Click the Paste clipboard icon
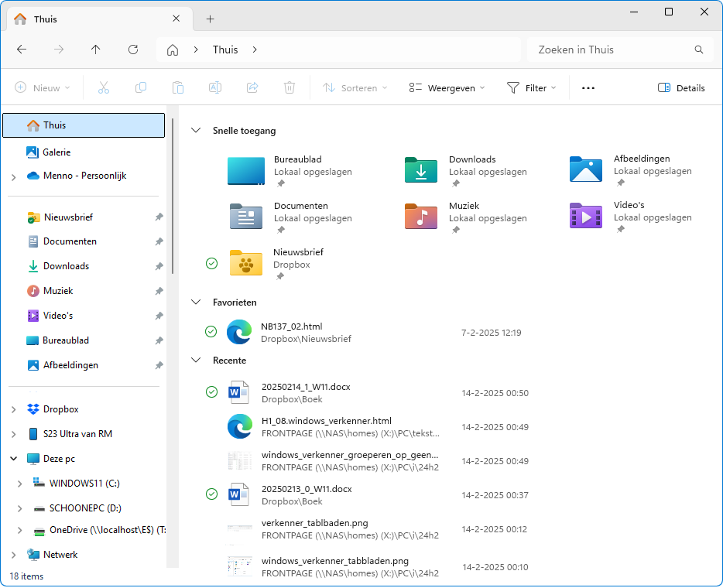This screenshot has width=723, height=588. (x=178, y=87)
